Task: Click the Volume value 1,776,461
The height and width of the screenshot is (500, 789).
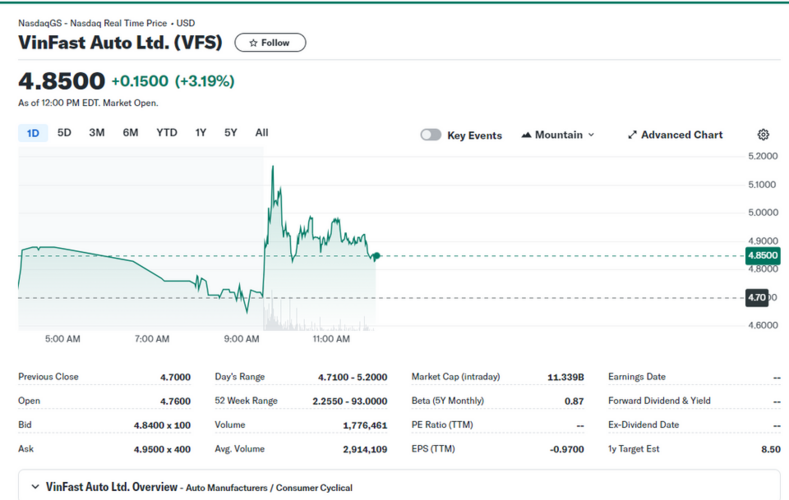Action: tap(365, 426)
